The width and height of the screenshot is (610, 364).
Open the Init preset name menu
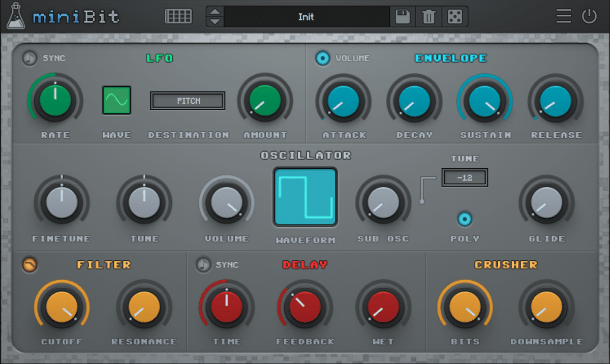(x=307, y=17)
